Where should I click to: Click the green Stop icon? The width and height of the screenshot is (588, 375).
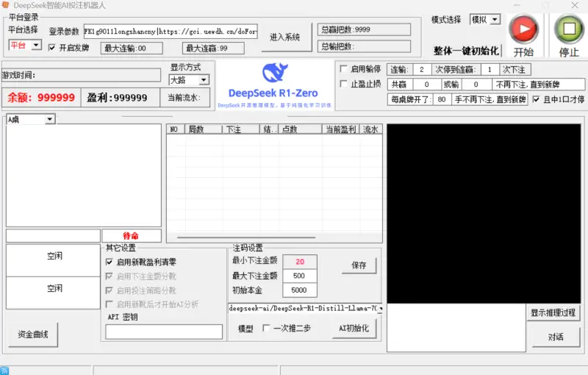(x=568, y=29)
